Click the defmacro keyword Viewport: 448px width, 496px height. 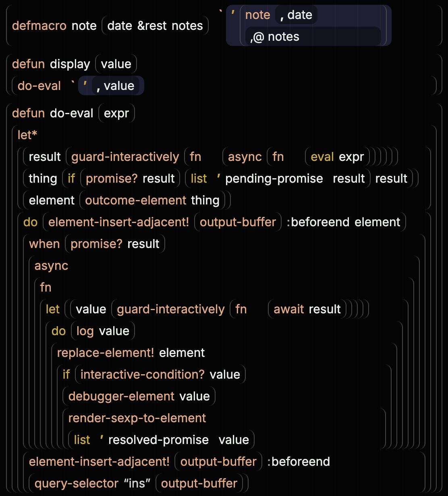pos(39,26)
